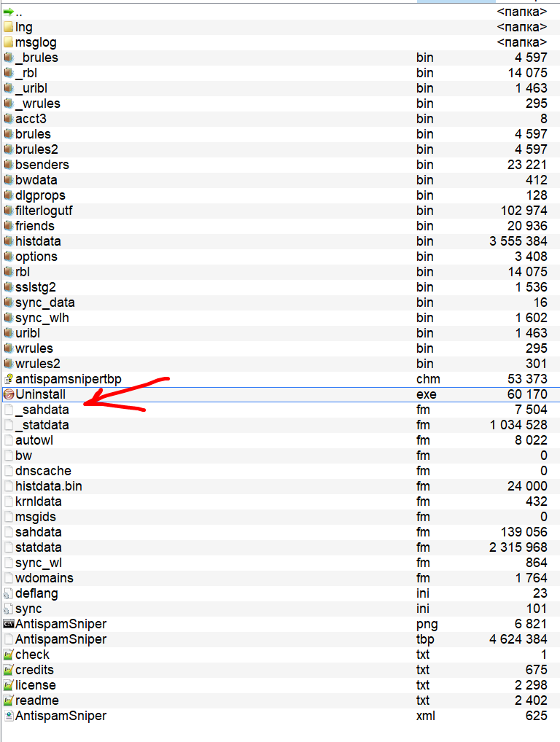Click the antispamsnipertbp help file icon

(9, 379)
